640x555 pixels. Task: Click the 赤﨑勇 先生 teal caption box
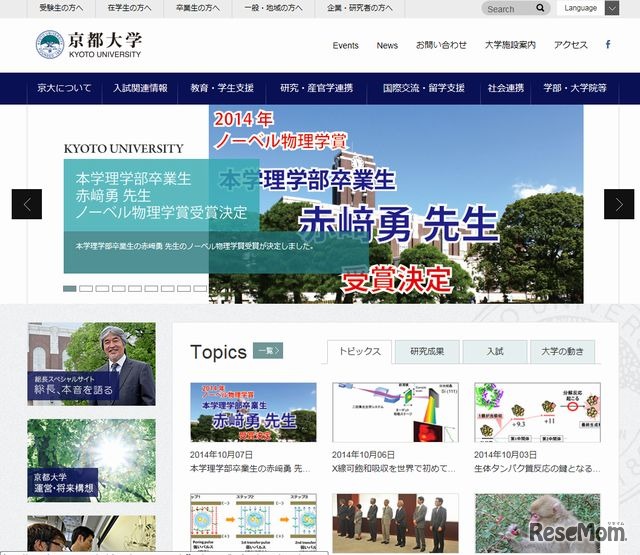[161, 195]
